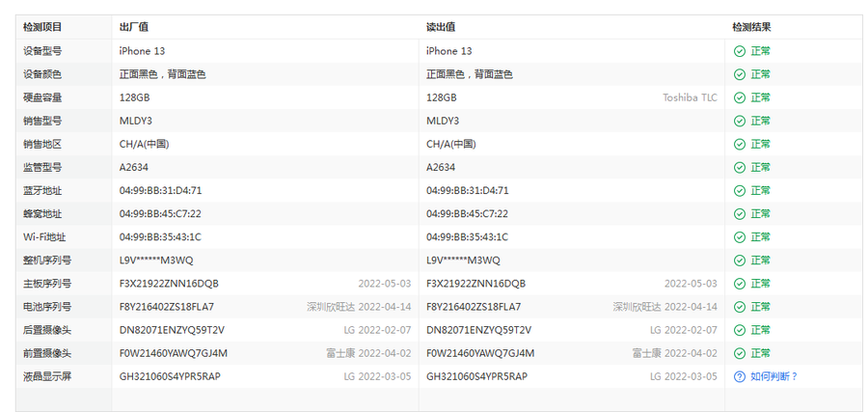Click the Wi-Fi地址 row label
Viewport: 868px width, 412px height.
click(x=44, y=237)
